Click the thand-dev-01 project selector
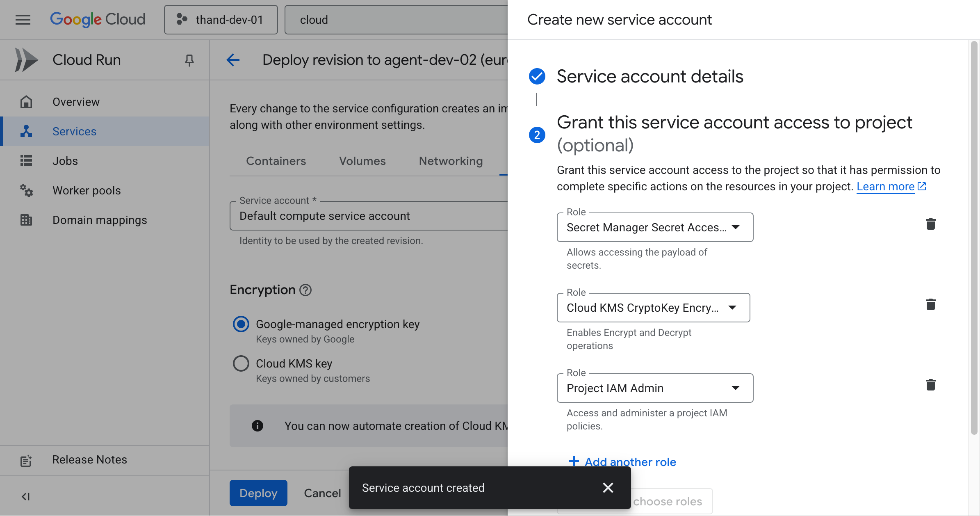Image resolution: width=980 pixels, height=516 pixels. [x=221, y=20]
